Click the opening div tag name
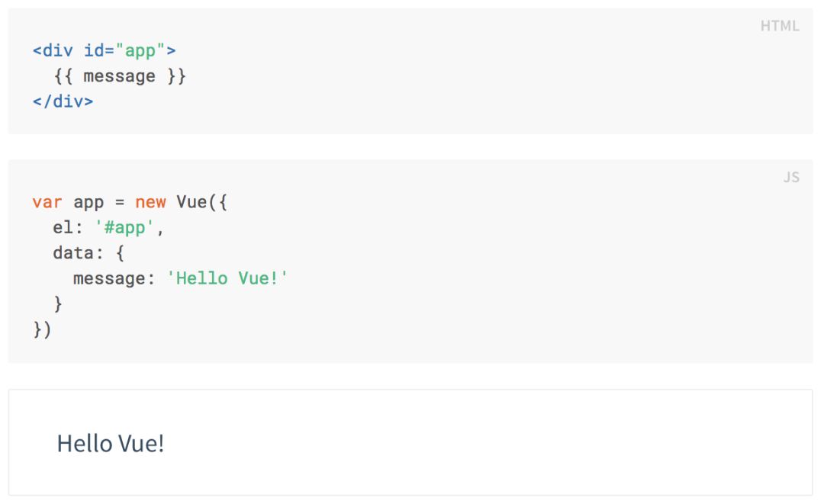 [x=57, y=51]
